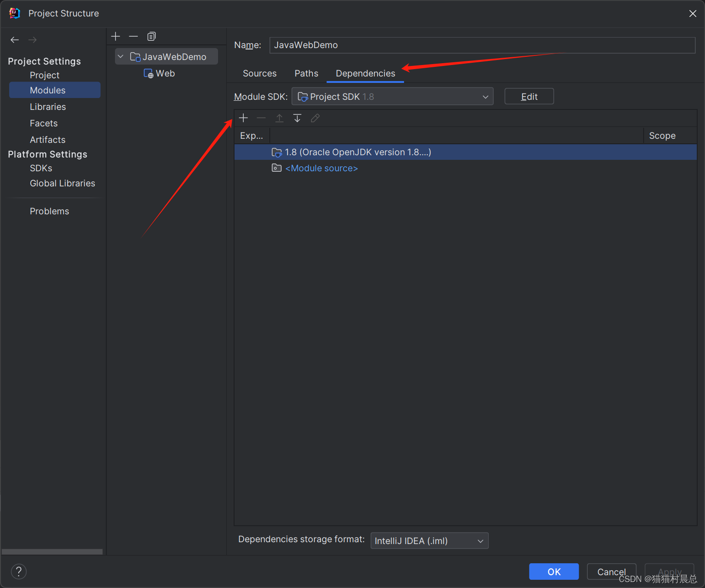The width and height of the screenshot is (705, 588).
Task: Switch to the Sources tab
Action: point(260,73)
